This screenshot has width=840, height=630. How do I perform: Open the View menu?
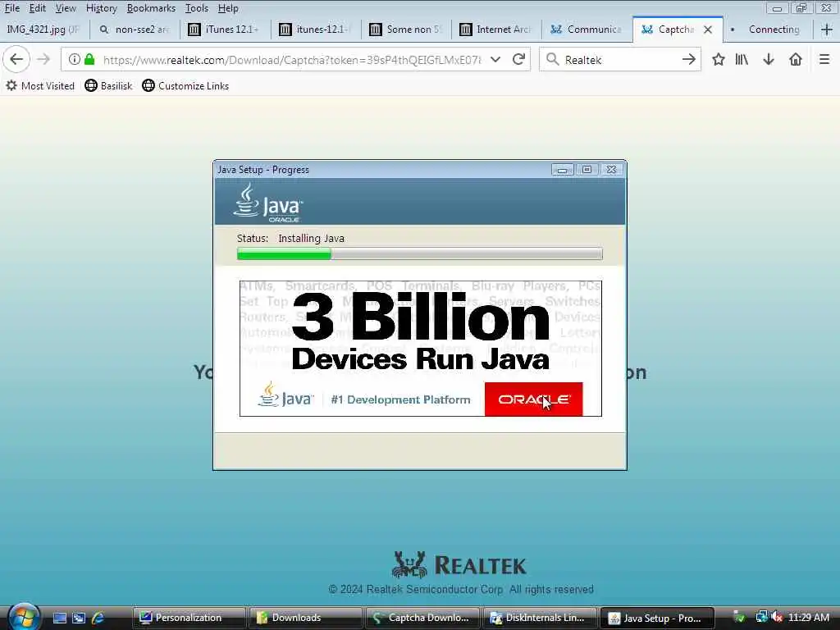tap(66, 8)
